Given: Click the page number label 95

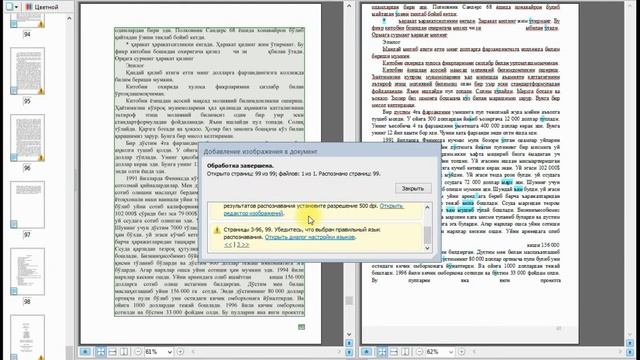Looking at the screenshot, I should [27, 101].
